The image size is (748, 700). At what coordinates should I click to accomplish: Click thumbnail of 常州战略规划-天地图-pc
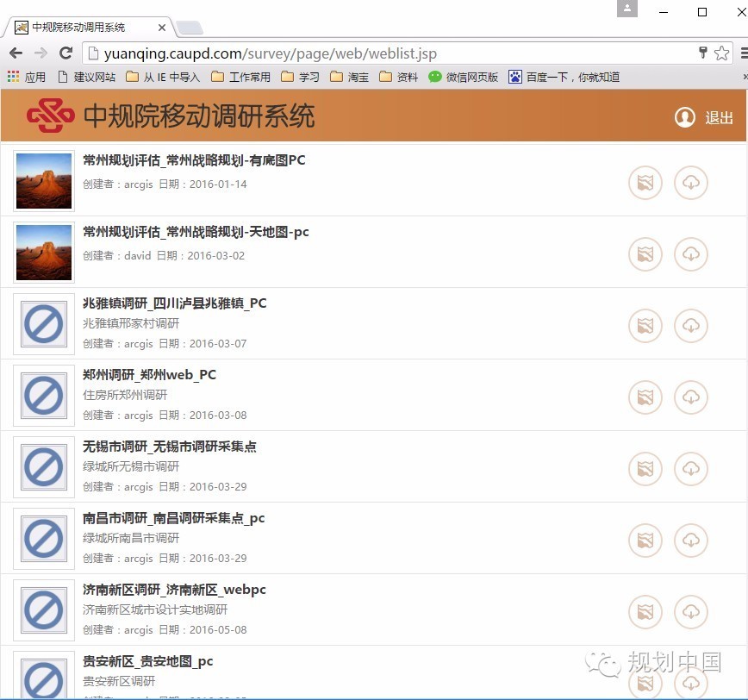click(44, 253)
